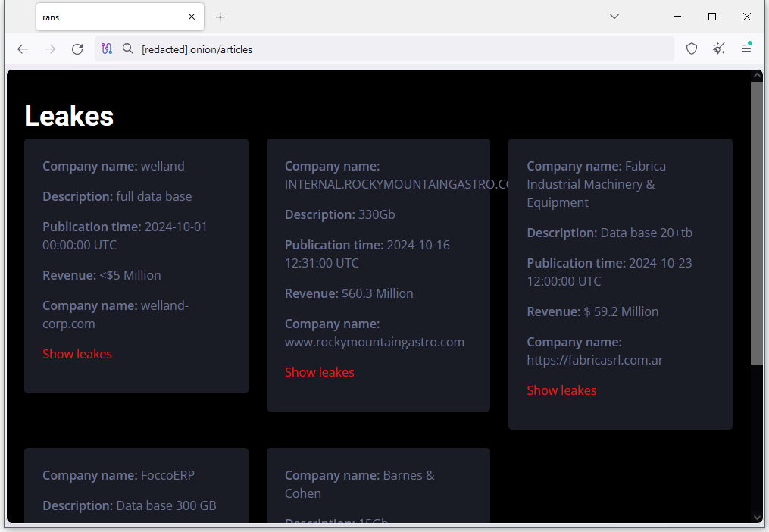This screenshot has height=532, width=769.
Task: Open 'Show leakes' for Fabrica Industrial
Action: click(x=561, y=390)
